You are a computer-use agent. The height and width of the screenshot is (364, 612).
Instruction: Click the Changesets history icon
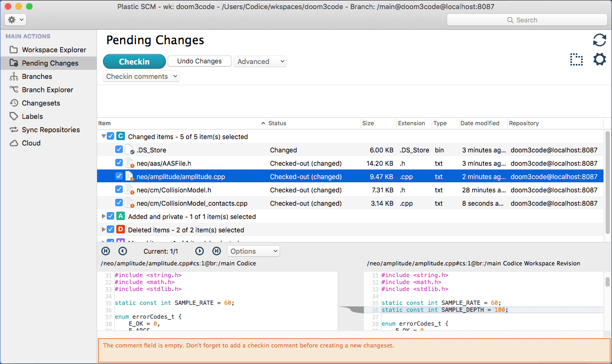click(14, 103)
